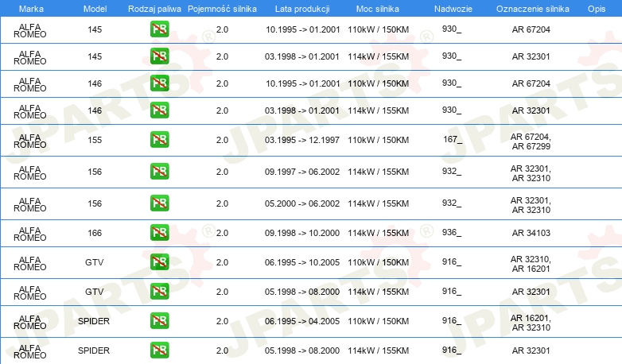Click production dates 05.2000 -> 06.2002

pyautogui.click(x=302, y=203)
